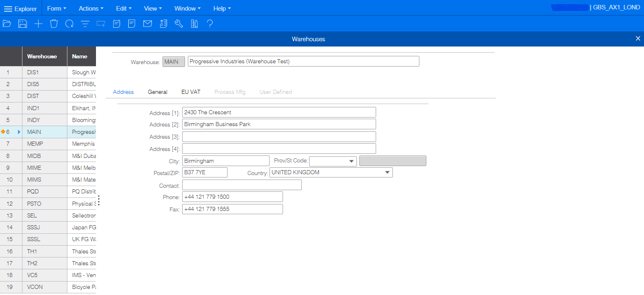Open the filter icon in the toolbar
The image size is (644, 295).
(85, 24)
